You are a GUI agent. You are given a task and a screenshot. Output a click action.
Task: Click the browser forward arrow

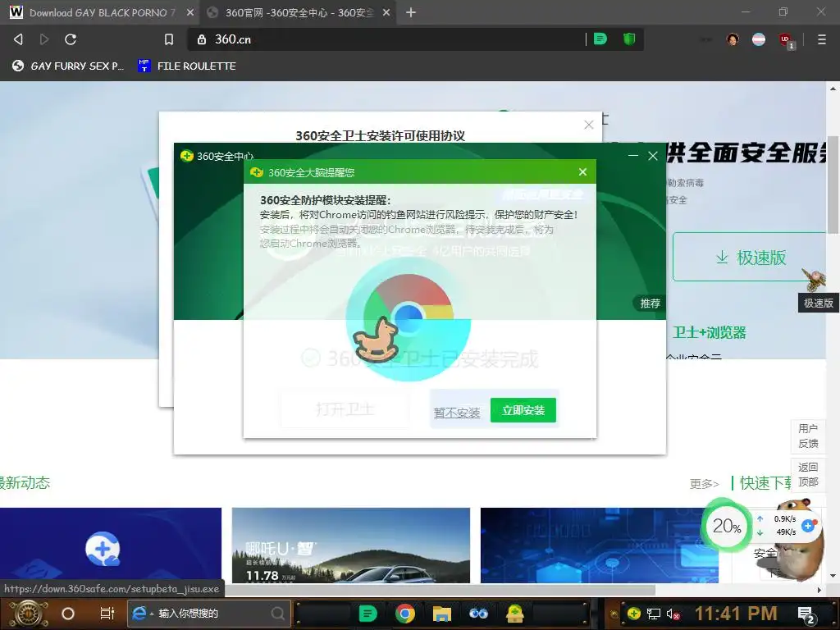44,39
